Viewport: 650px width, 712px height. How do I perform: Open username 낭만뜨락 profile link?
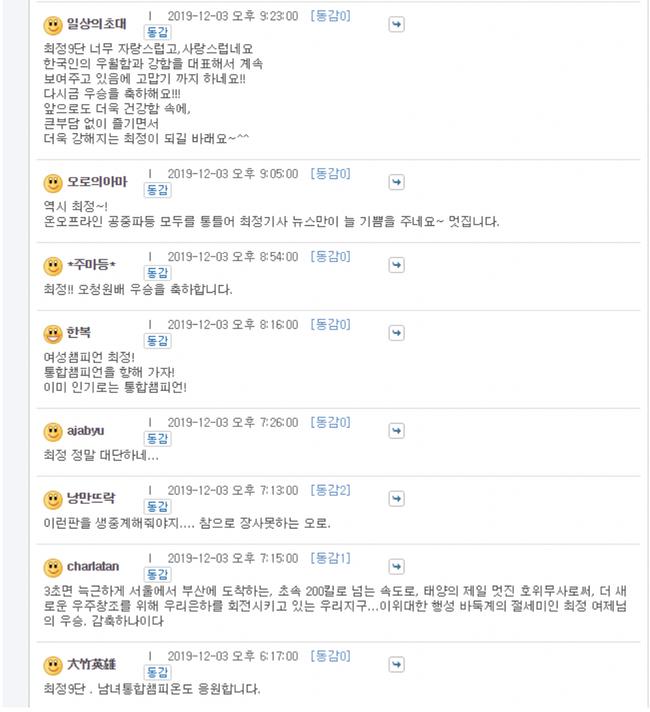point(91,499)
